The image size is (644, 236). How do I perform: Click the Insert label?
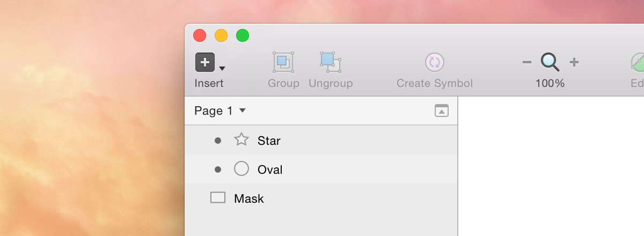click(x=209, y=83)
